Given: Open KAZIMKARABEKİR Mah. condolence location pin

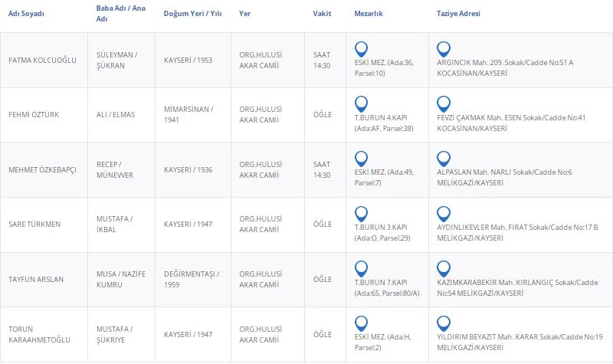Looking at the screenshot, I should click(x=443, y=268).
